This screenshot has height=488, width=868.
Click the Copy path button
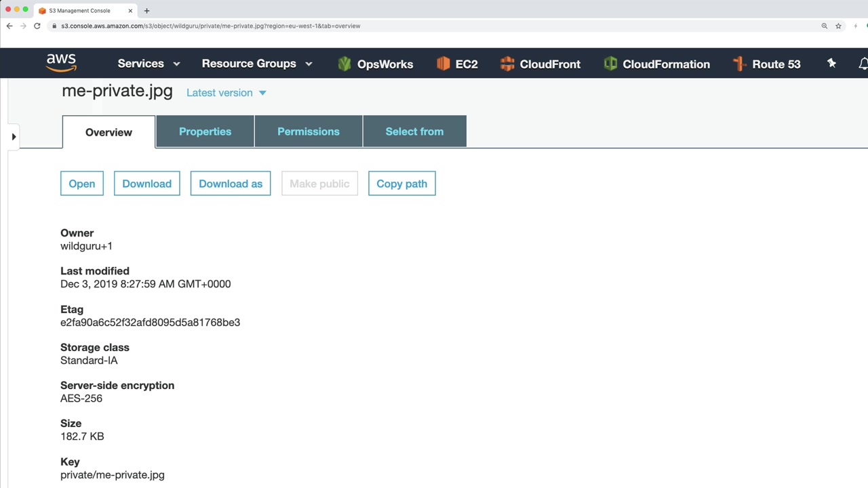402,184
